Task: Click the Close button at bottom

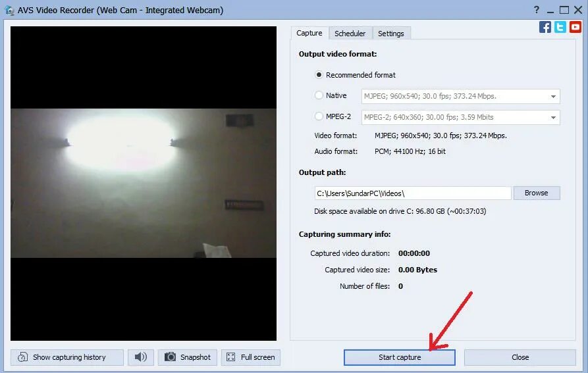Action: [520, 357]
